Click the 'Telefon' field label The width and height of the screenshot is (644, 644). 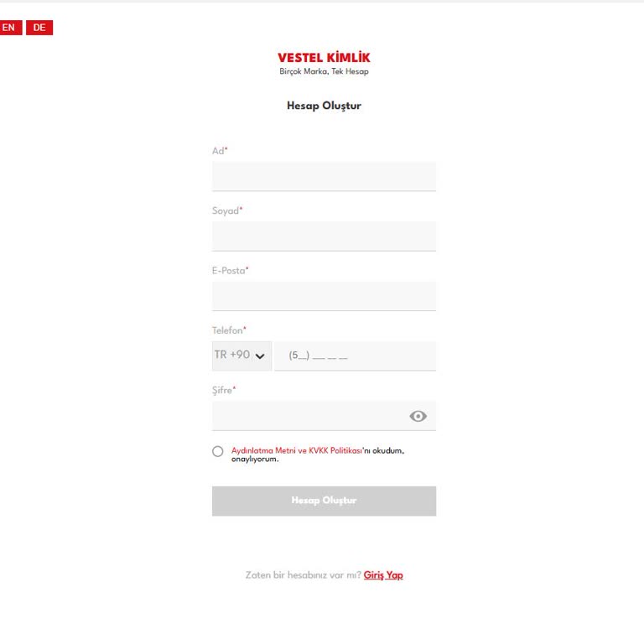(227, 330)
